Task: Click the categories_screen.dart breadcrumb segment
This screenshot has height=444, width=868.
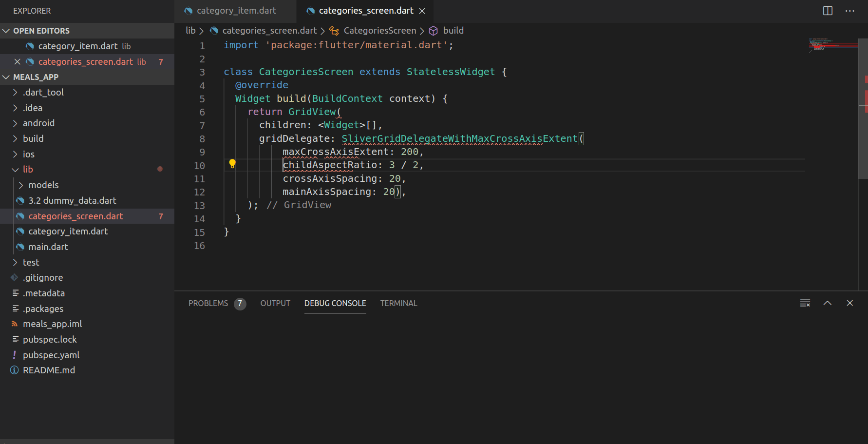Action: (269, 31)
